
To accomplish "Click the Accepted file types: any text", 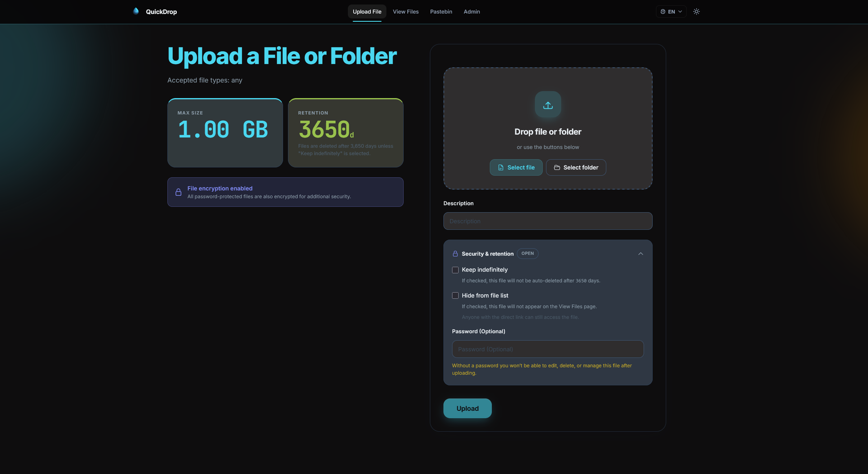I will pos(205,81).
